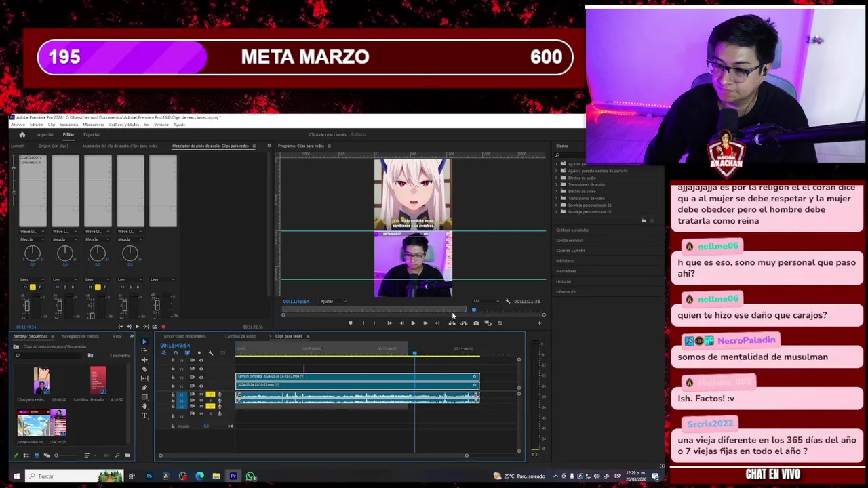Click Add Marker in Program monitor transport
The image size is (868, 488).
[351, 323]
